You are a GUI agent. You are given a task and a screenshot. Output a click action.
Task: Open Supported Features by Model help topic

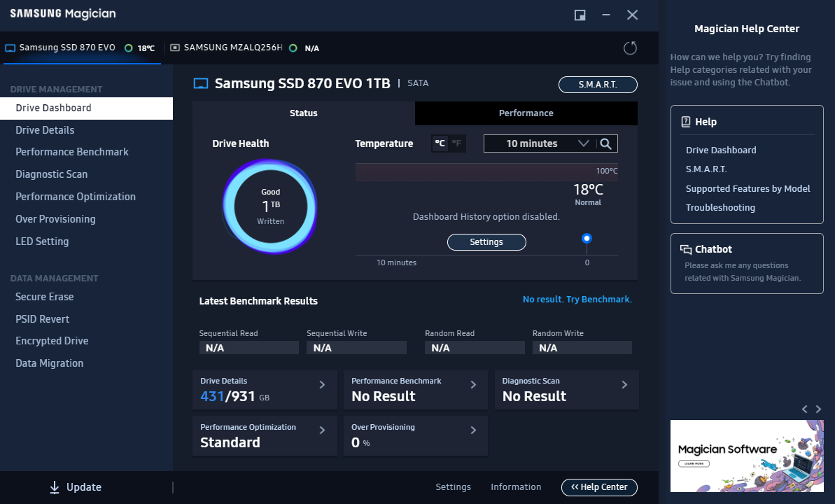click(x=748, y=188)
